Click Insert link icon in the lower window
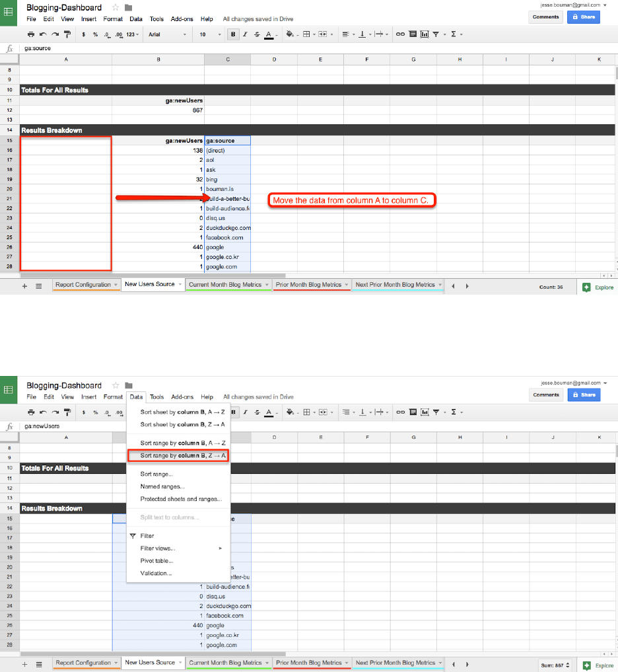The height and width of the screenshot is (672, 618). tap(400, 412)
